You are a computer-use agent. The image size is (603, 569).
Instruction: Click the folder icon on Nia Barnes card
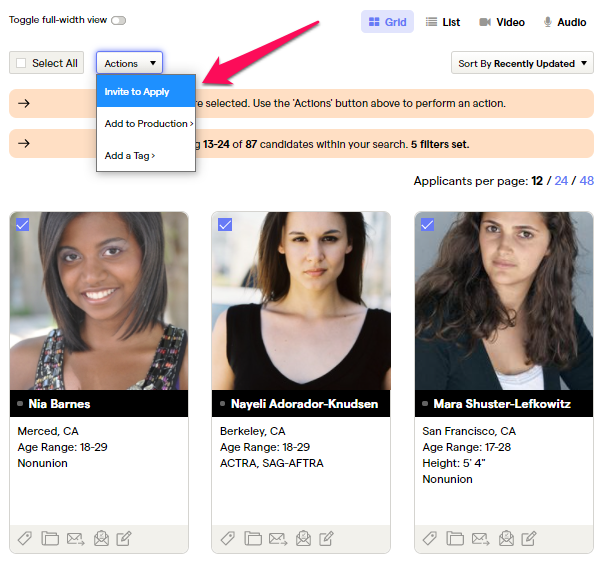[x=50, y=539]
